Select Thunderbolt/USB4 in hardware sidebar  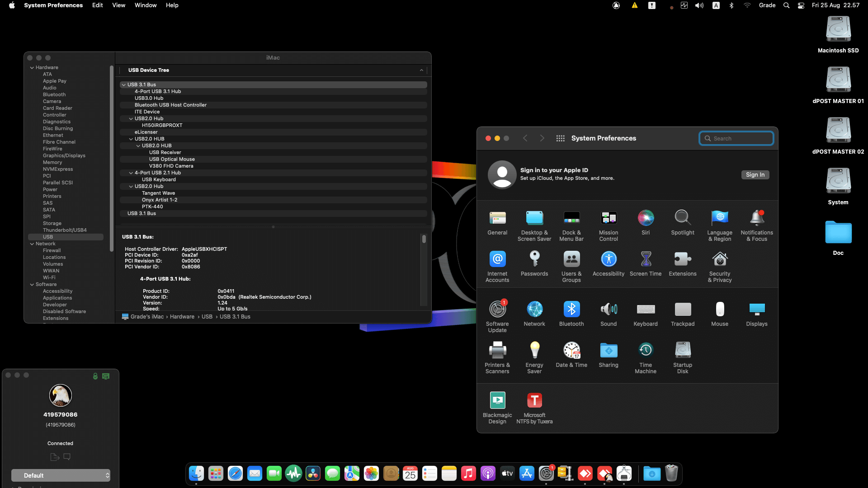(x=65, y=230)
